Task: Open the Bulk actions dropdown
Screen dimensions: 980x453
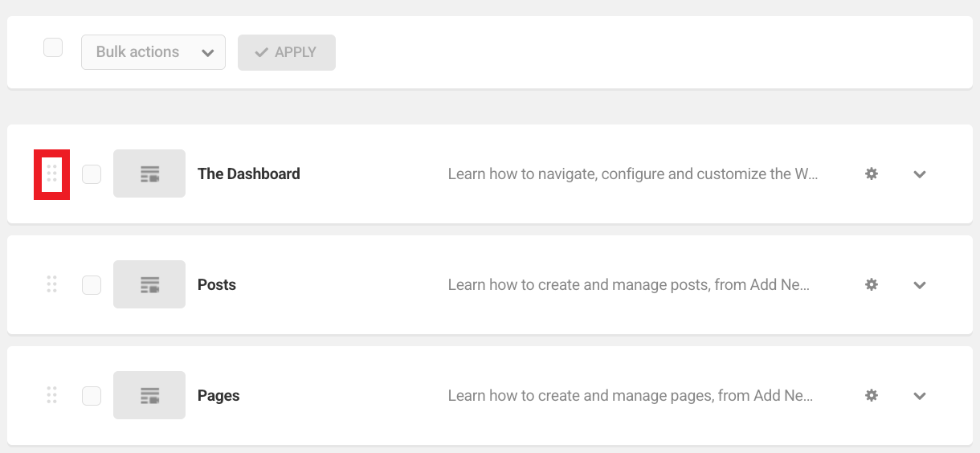Action: point(153,52)
